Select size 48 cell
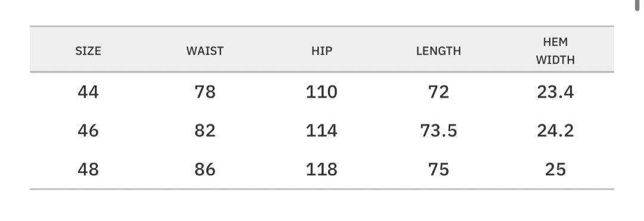 88,169
